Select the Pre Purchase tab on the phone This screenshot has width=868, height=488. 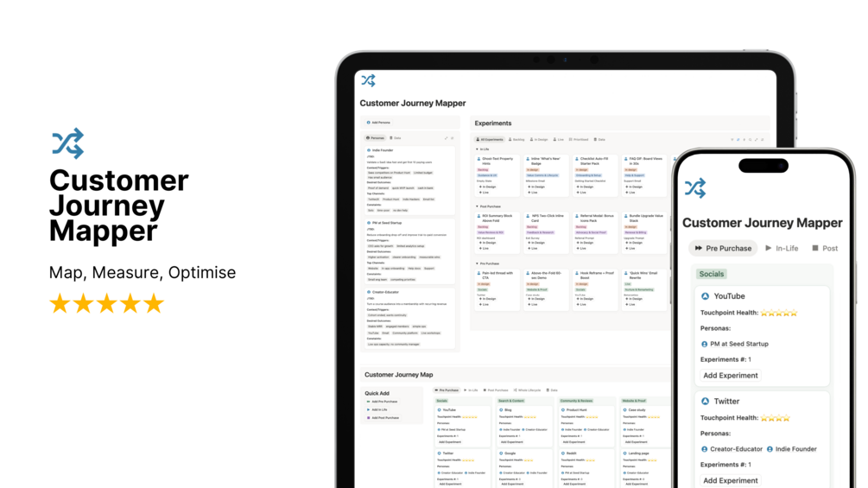tap(723, 249)
